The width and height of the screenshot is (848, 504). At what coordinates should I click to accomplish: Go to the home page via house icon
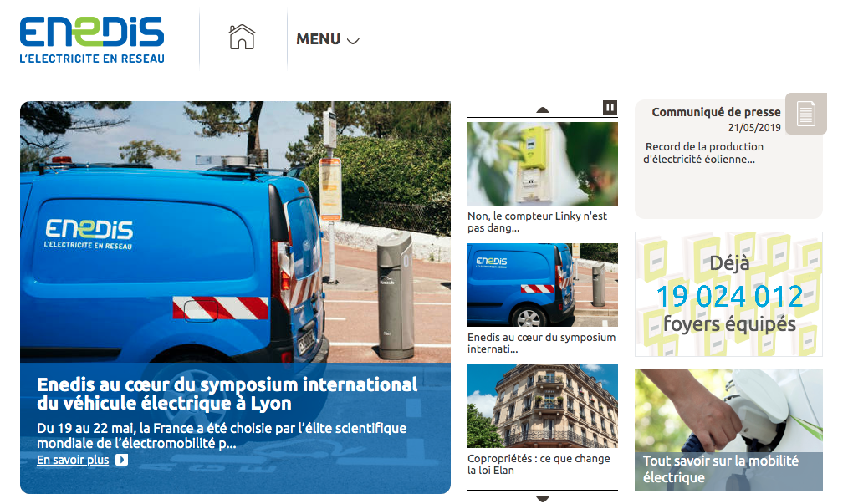[x=242, y=38]
